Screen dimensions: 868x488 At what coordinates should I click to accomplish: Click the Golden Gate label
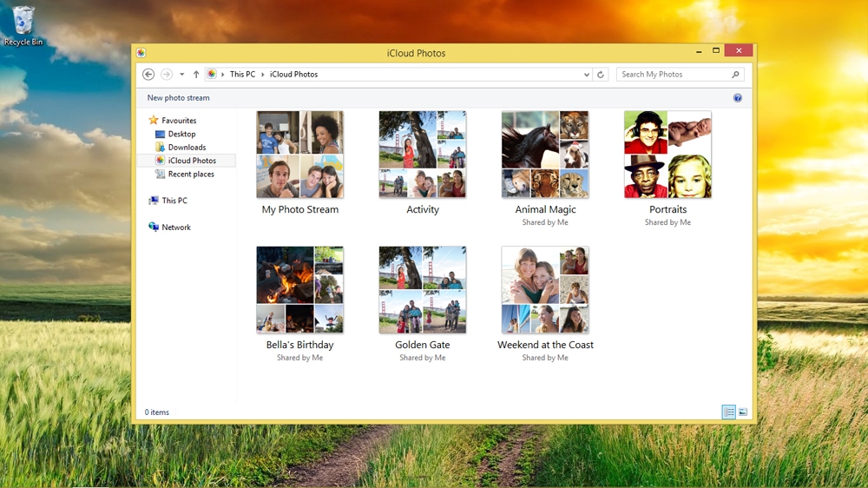coord(423,345)
